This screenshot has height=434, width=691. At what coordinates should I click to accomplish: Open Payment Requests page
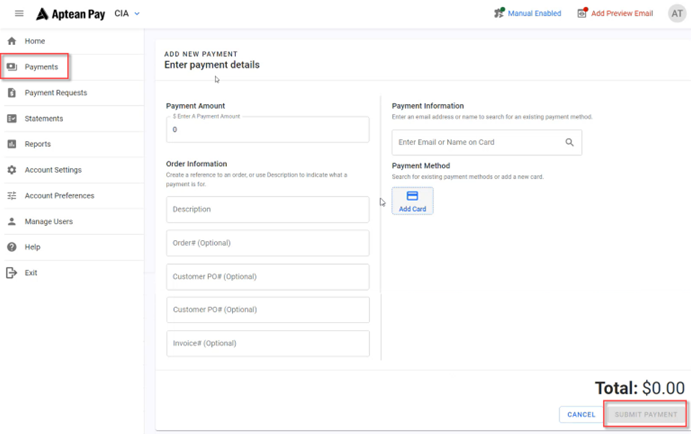coord(56,93)
